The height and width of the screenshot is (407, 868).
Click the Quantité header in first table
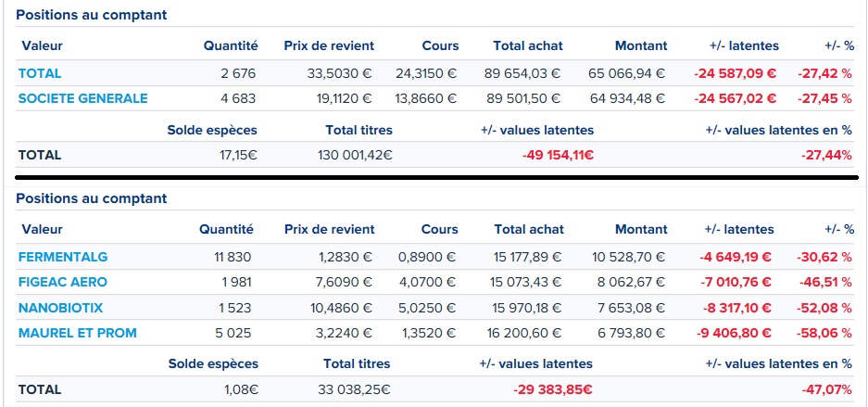231,45
